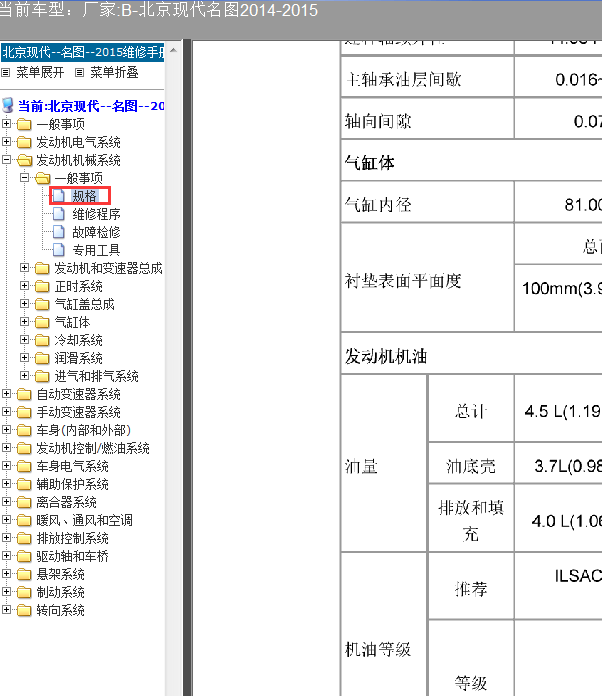Select the 转向系统 tree label
Viewport: 602px width, 696px height.
click(60, 610)
